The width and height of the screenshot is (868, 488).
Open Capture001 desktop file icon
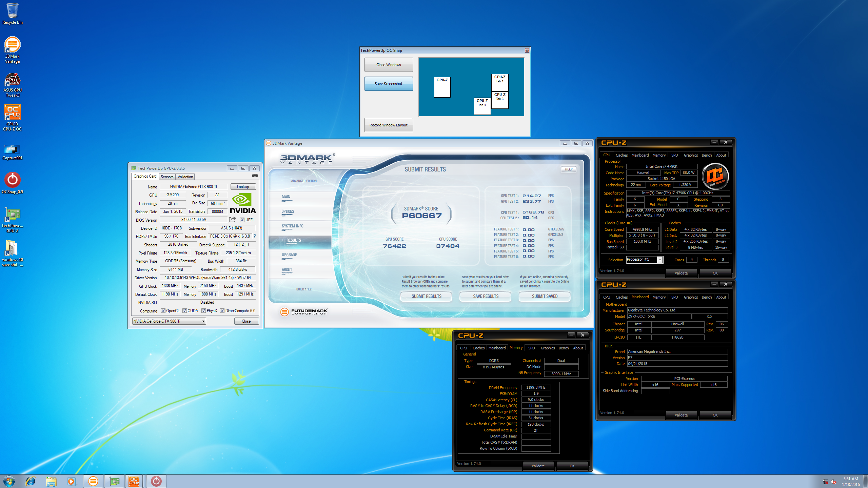coord(12,152)
